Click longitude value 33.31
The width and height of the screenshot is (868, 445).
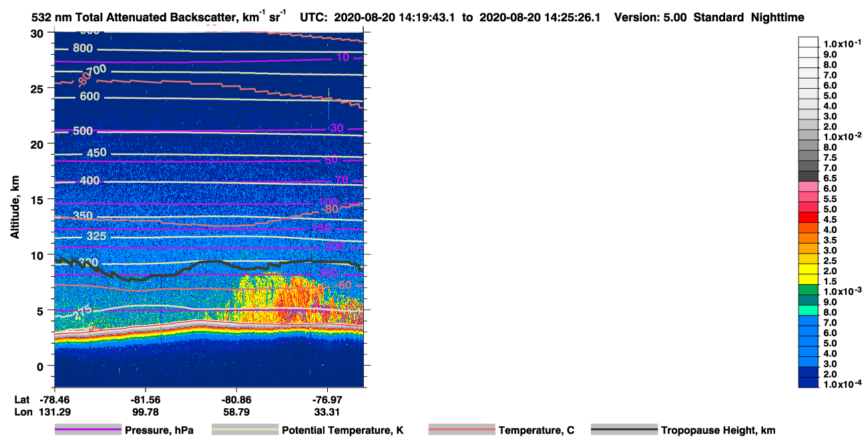(x=327, y=412)
